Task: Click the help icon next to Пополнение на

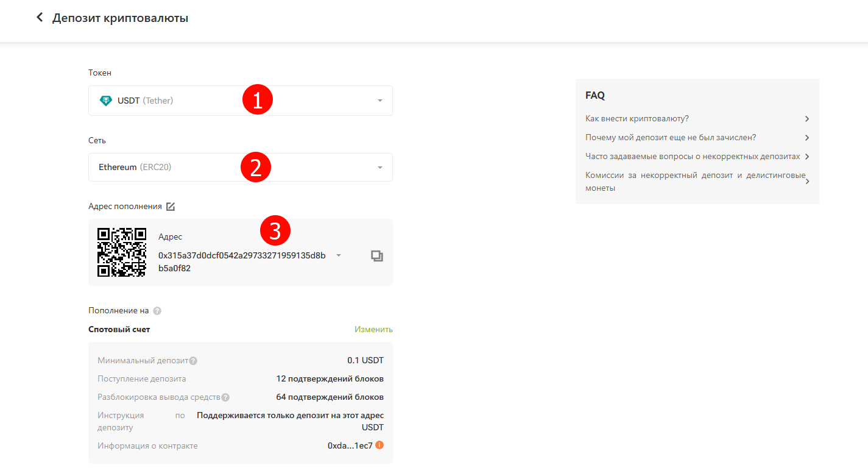Action: pyautogui.click(x=157, y=311)
